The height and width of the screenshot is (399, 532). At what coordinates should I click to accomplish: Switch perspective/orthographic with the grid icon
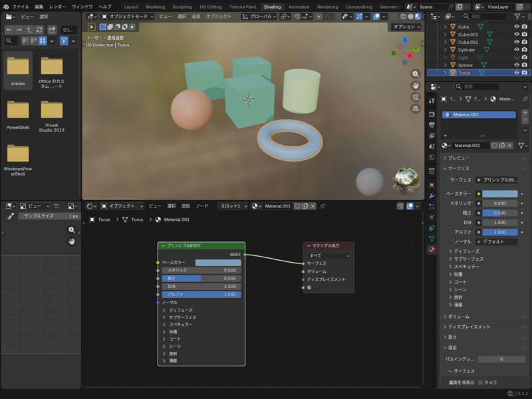click(416, 108)
